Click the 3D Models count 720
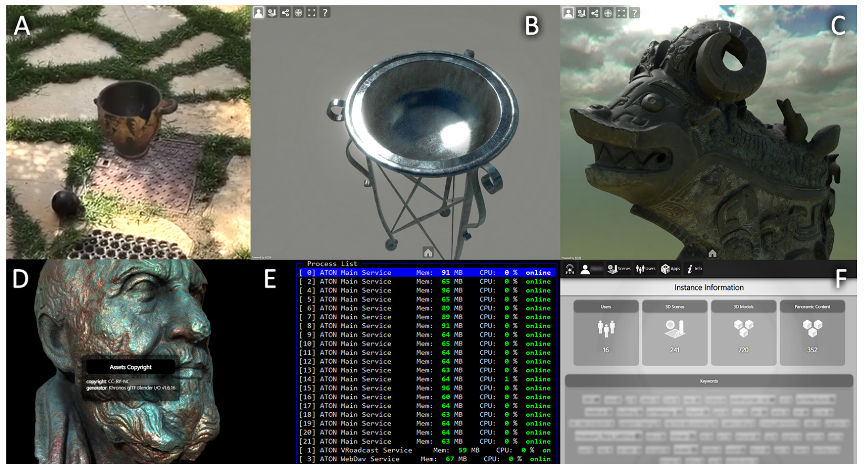Image resolution: width=868 pixels, height=471 pixels. (743, 350)
